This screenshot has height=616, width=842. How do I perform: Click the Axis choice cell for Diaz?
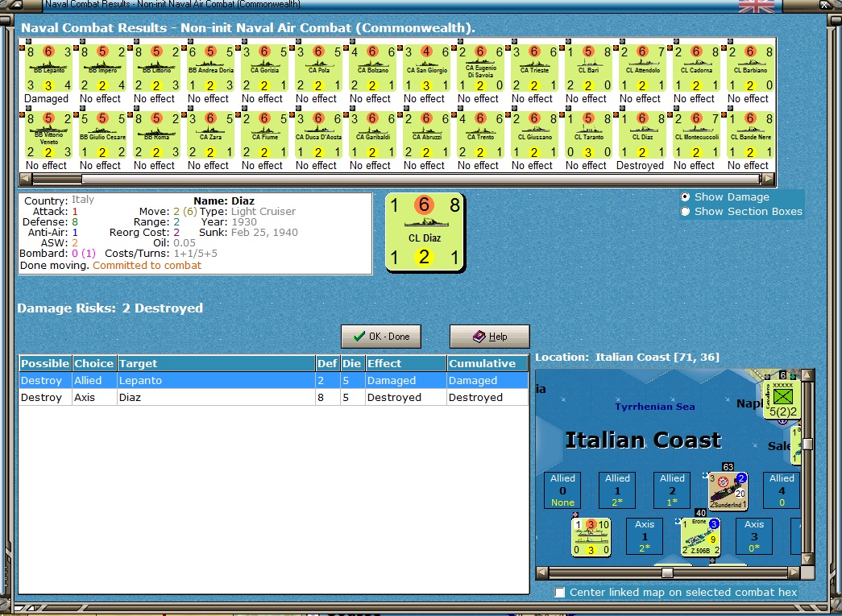tap(94, 398)
